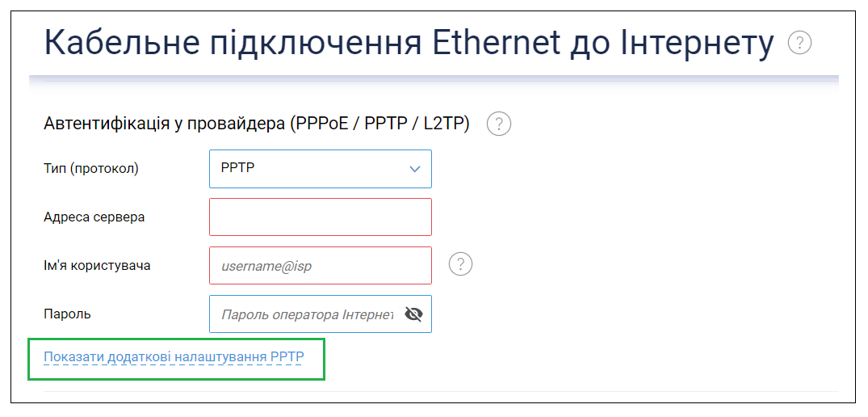
Task: Click the chevron arrow in PPTP selector
Action: click(x=415, y=169)
